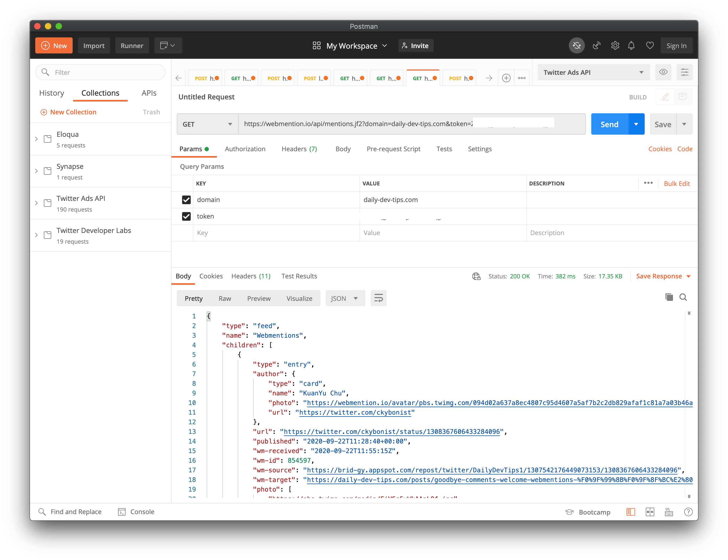Add a new request tab with plus icon
The image size is (728, 560).
point(506,78)
